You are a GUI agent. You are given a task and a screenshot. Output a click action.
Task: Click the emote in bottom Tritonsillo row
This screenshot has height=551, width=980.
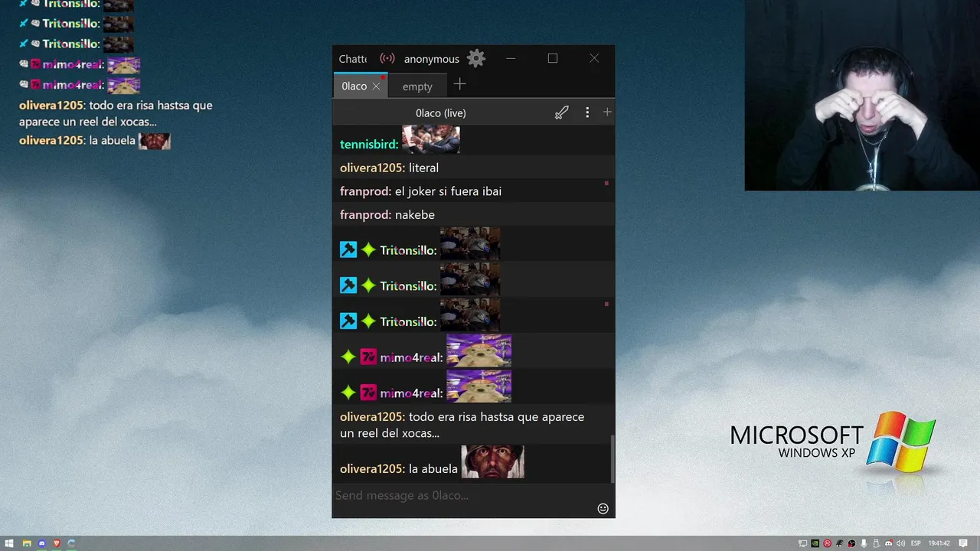click(x=470, y=315)
